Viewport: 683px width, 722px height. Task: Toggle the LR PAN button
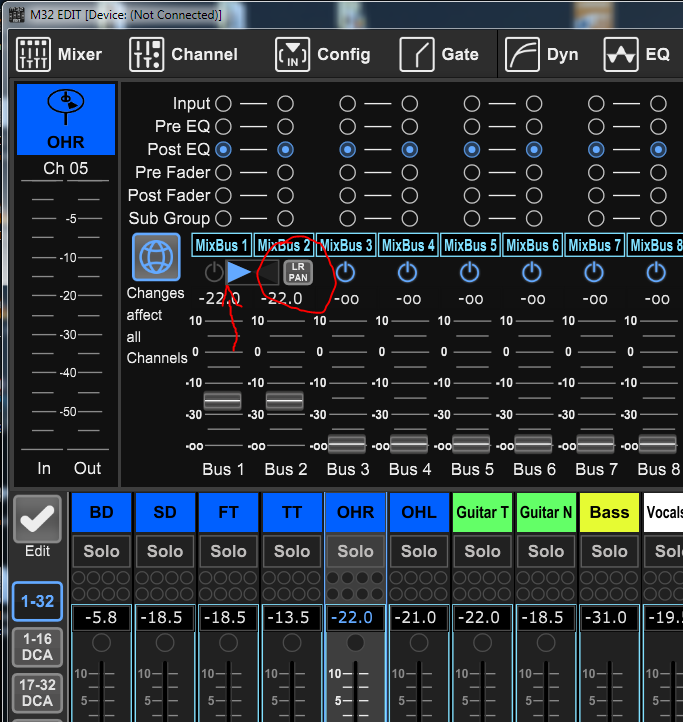[298, 272]
